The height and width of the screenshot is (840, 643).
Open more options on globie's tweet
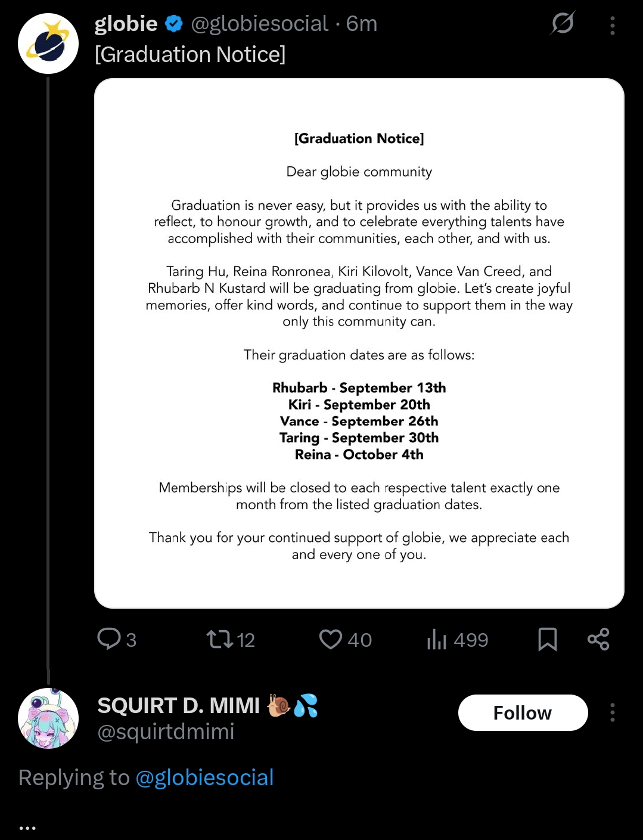pos(613,25)
